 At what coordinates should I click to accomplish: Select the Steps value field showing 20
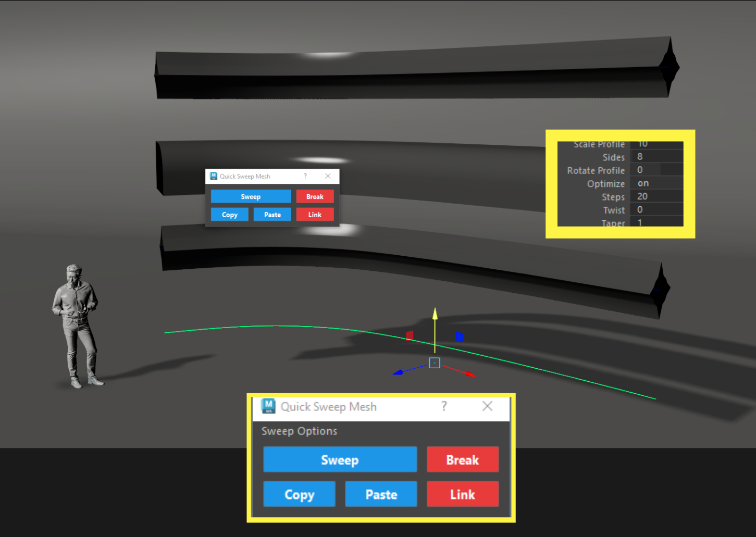[656, 196]
